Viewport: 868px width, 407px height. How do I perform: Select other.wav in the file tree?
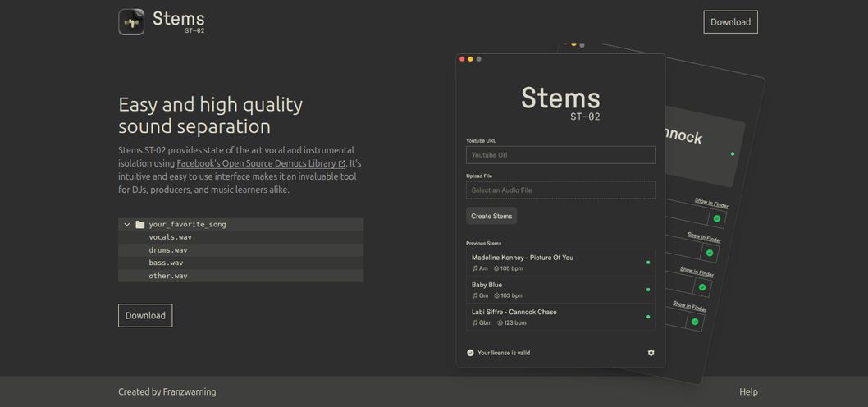(x=241, y=276)
